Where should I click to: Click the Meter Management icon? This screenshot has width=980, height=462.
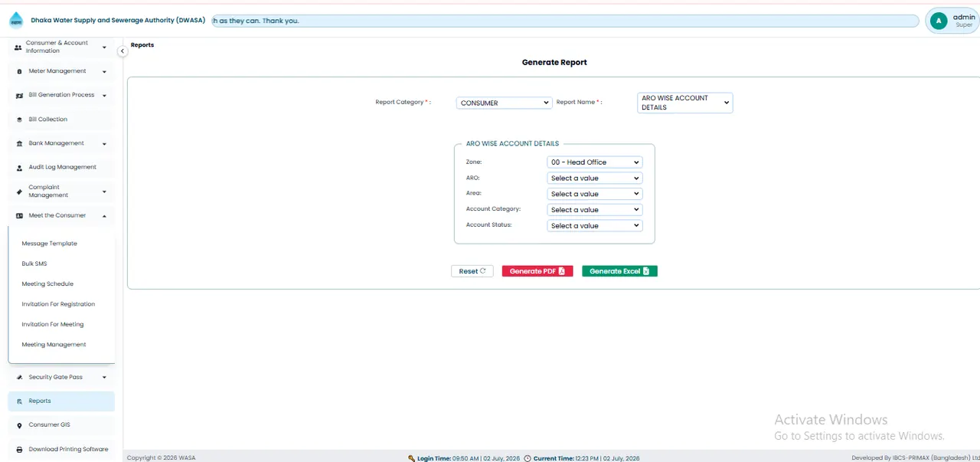(19, 71)
